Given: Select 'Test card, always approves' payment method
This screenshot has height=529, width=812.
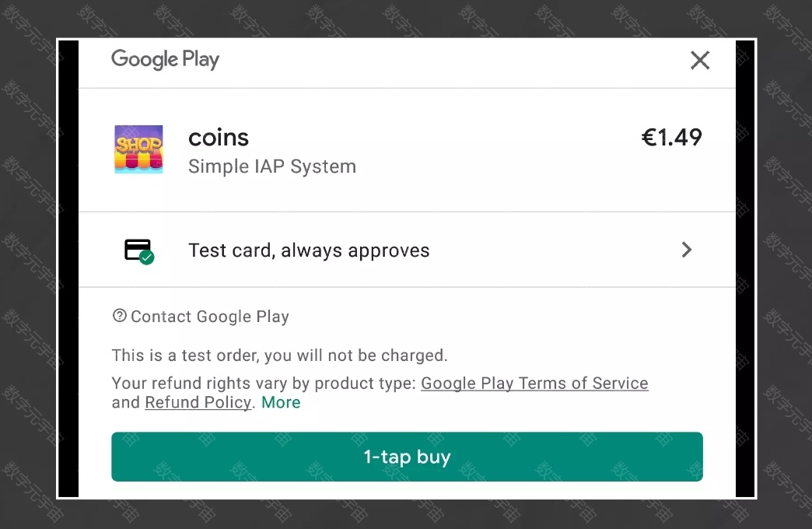Looking at the screenshot, I should pos(309,250).
